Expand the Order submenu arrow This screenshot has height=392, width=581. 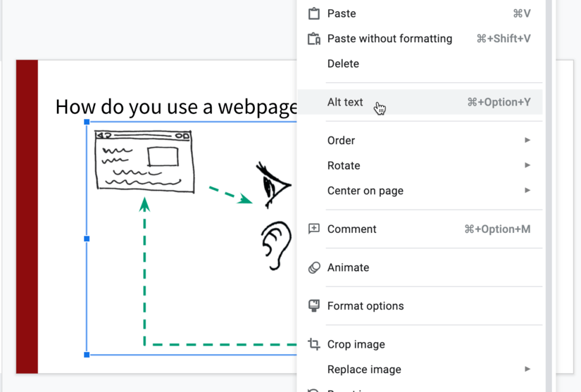[x=527, y=140]
